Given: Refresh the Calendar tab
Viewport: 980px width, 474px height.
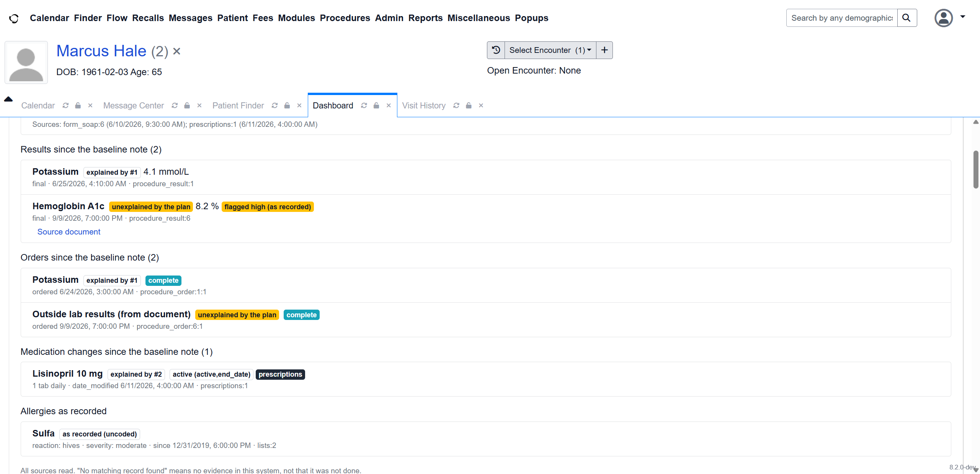Looking at the screenshot, I should [65, 105].
